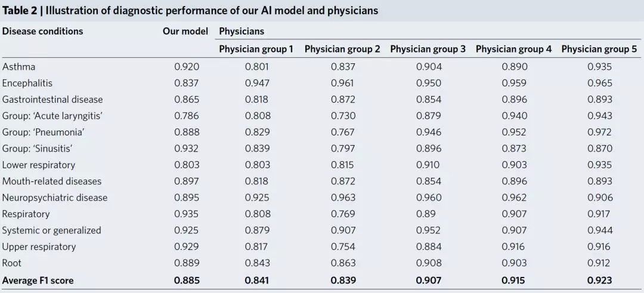Image resolution: width=644 pixels, height=293 pixels.
Task: Click the Our model column header
Action: point(185,31)
